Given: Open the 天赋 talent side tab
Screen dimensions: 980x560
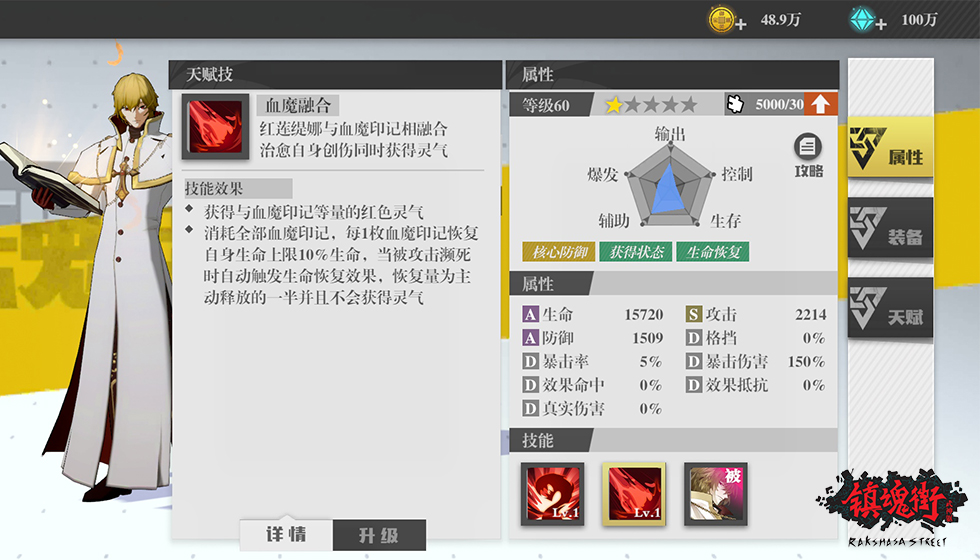Looking at the screenshot, I should 890,308.
